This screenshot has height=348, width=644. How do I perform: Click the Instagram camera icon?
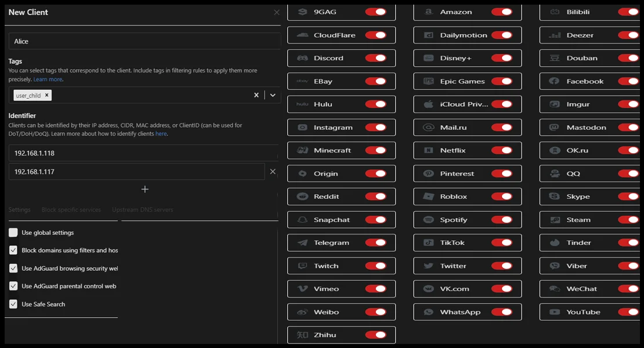pyautogui.click(x=303, y=127)
